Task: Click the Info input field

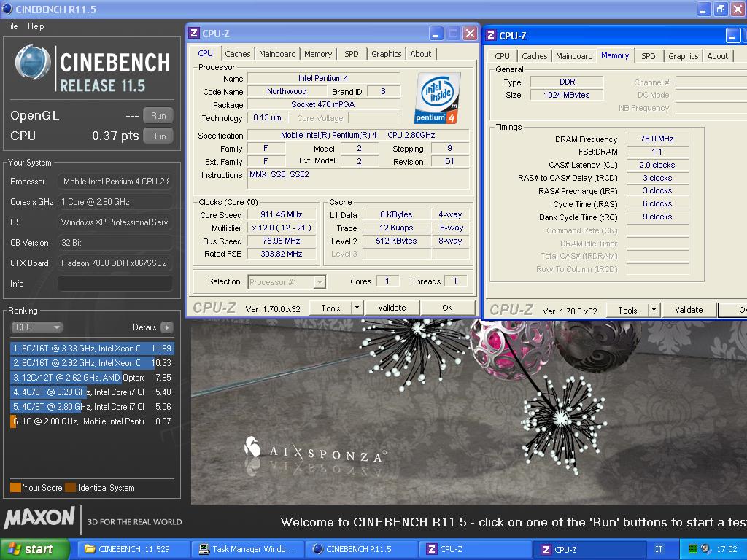Action: pos(115,284)
